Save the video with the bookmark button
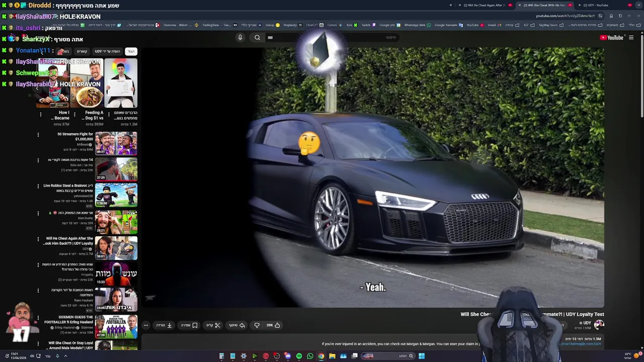 click(x=190, y=325)
